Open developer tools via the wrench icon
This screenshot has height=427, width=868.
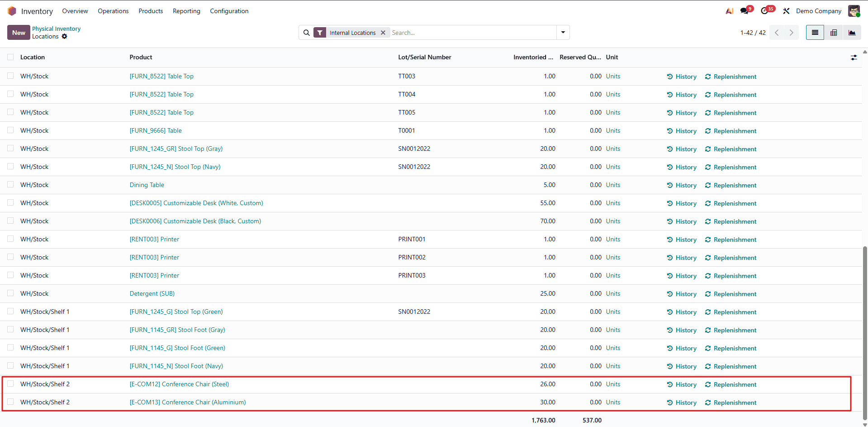tap(786, 10)
